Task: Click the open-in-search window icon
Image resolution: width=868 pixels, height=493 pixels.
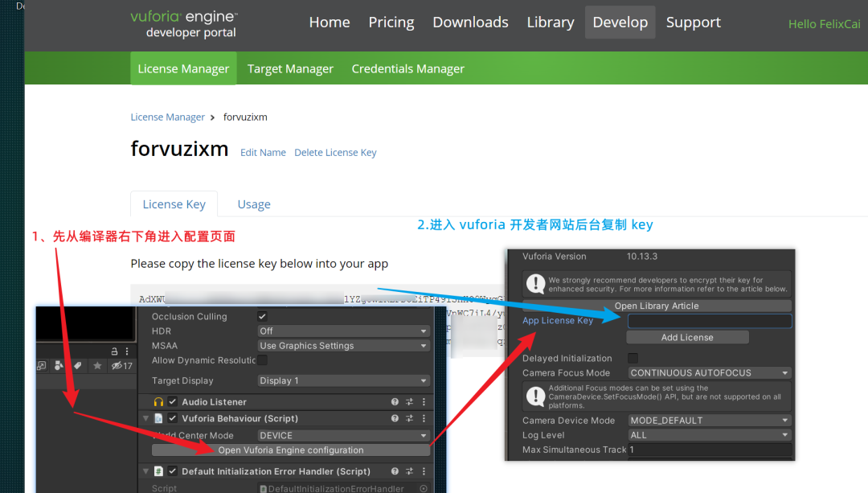Action: click(x=42, y=366)
